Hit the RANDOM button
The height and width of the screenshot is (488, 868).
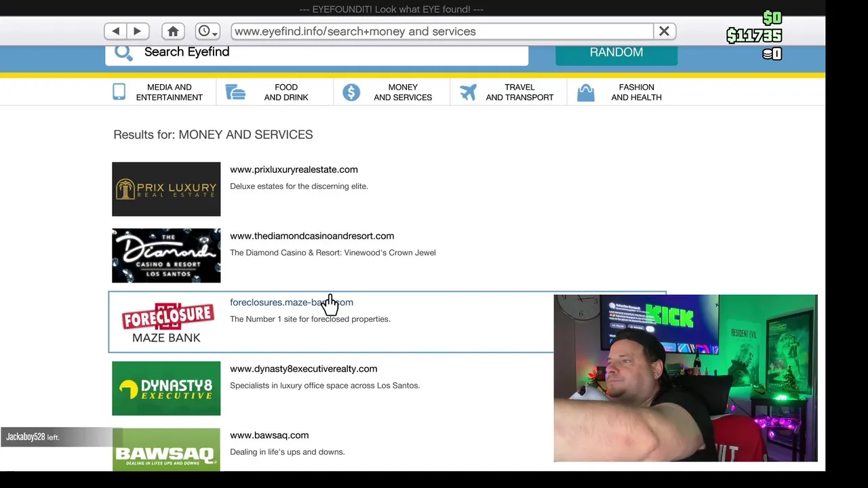point(616,53)
